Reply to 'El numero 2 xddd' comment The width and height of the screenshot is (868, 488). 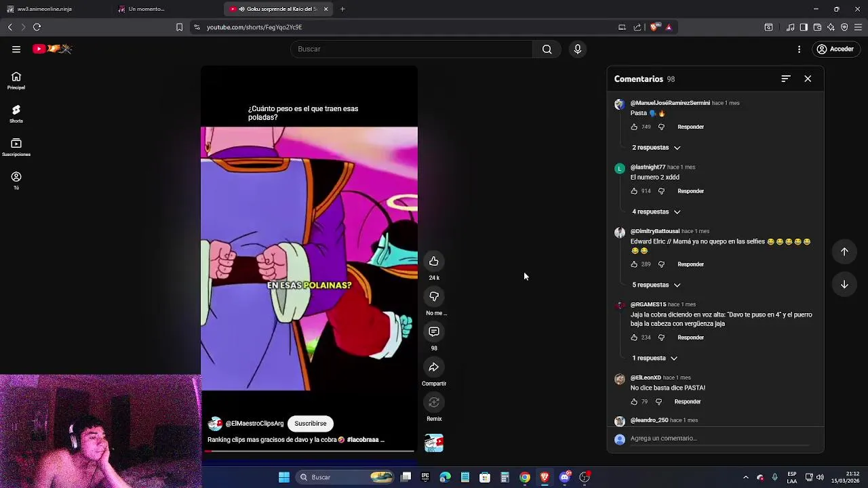pyautogui.click(x=690, y=192)
